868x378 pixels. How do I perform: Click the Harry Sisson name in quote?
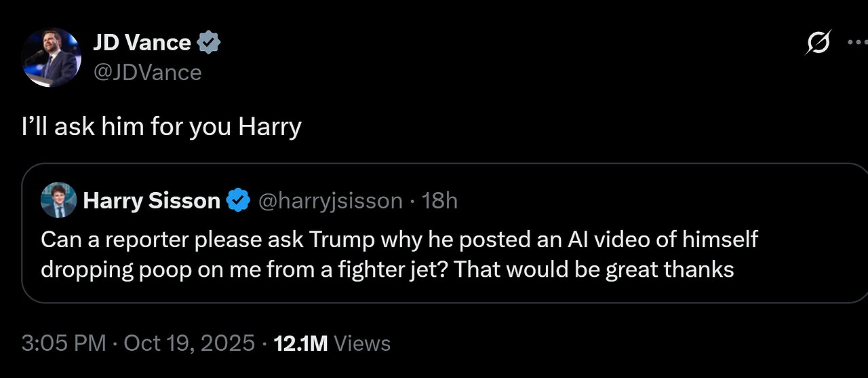click(x=151, y=201)
